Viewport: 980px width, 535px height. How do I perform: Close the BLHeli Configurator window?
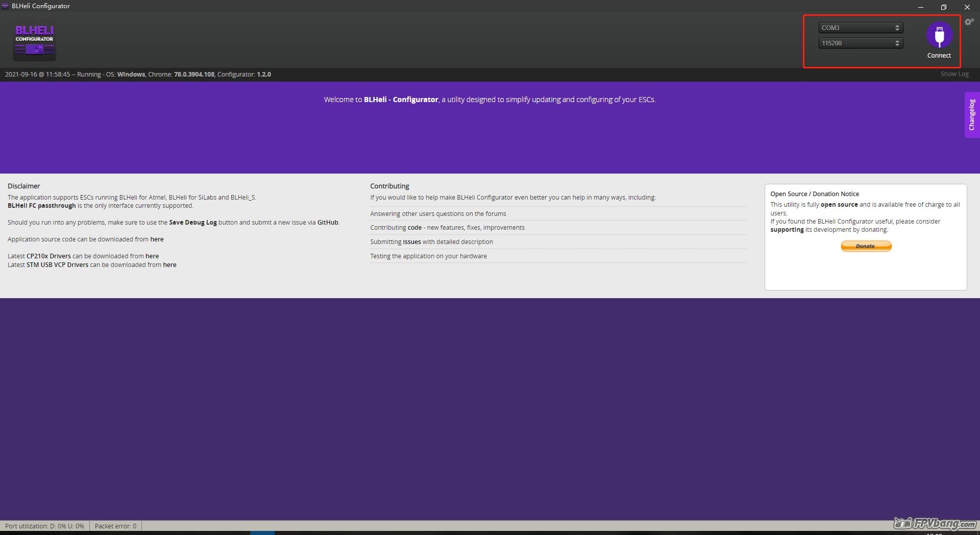(967, 7)
